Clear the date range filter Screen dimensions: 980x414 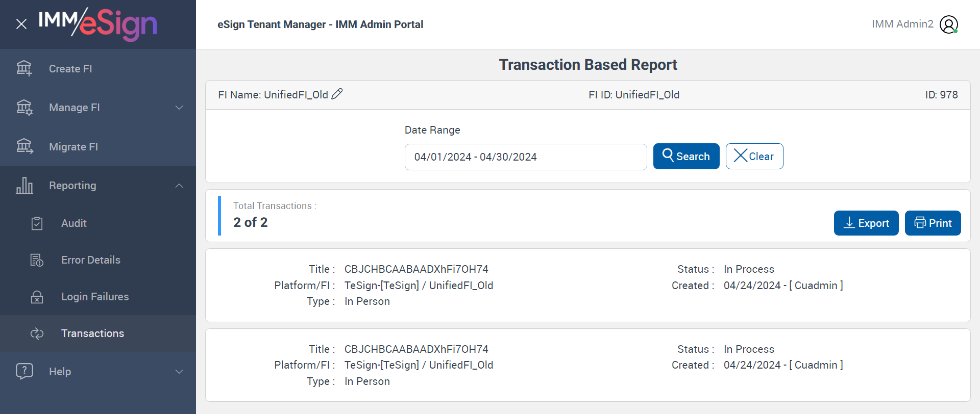754,156
